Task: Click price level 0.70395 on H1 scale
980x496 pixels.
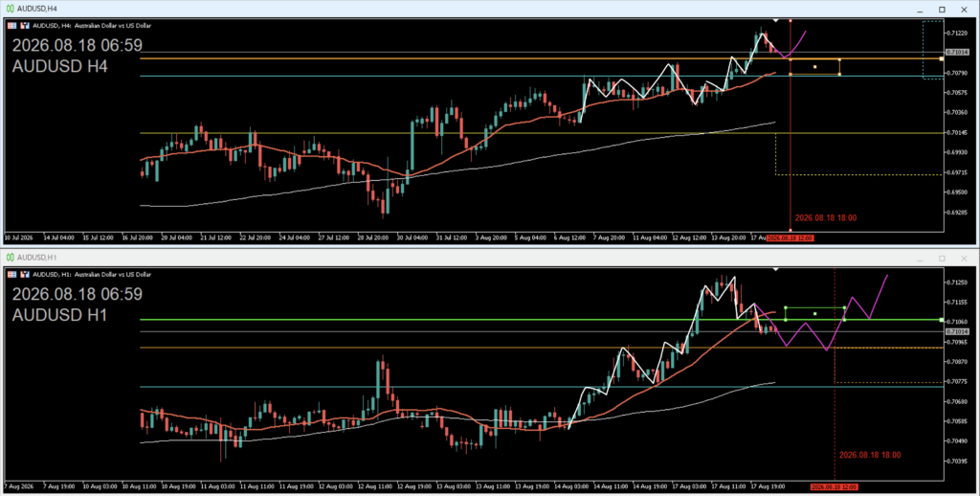Action: point(959,461)
